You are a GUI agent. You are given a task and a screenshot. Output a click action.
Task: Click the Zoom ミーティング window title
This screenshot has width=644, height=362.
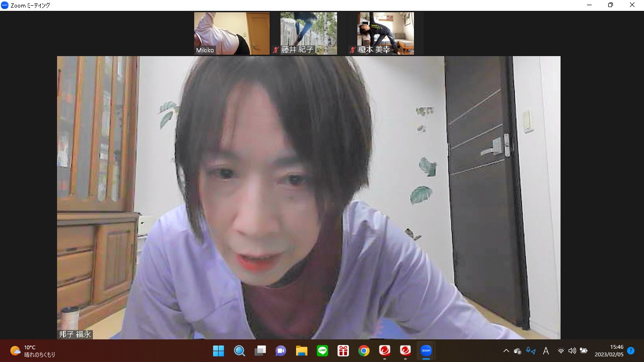point(30,5)
